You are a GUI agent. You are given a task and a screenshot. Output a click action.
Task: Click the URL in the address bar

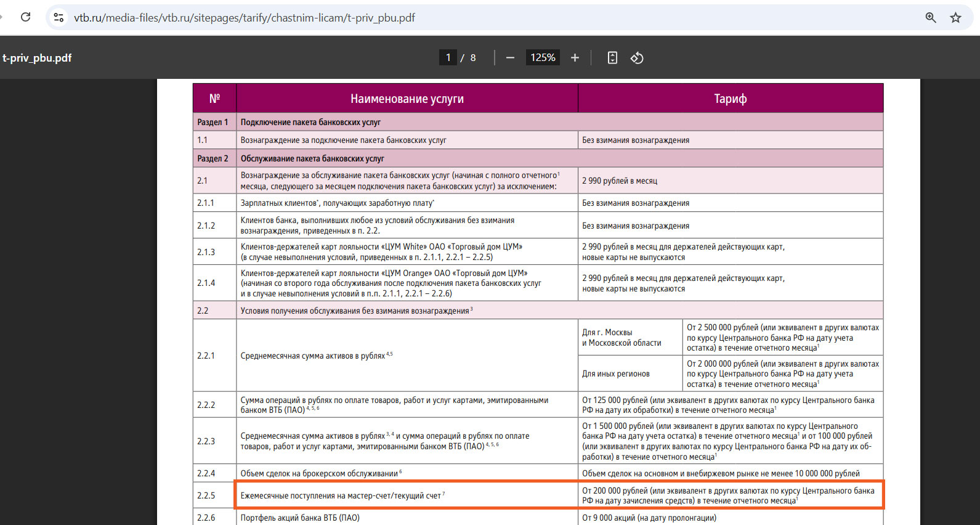click(x=245, y=18)
